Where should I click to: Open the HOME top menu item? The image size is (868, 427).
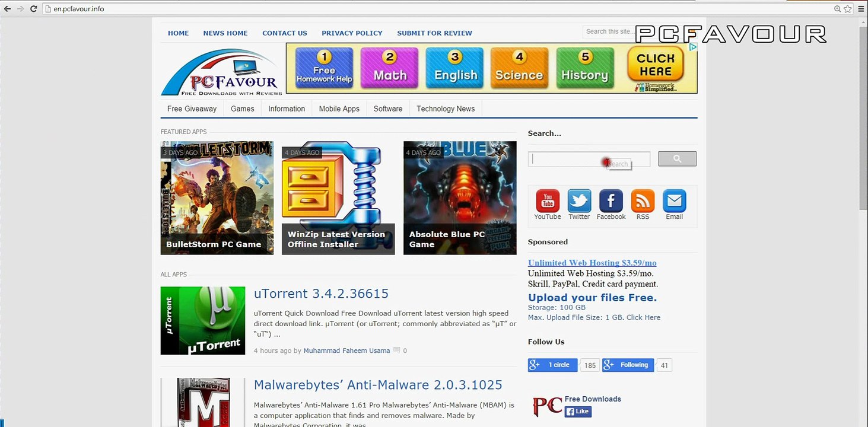coord(179,33)
